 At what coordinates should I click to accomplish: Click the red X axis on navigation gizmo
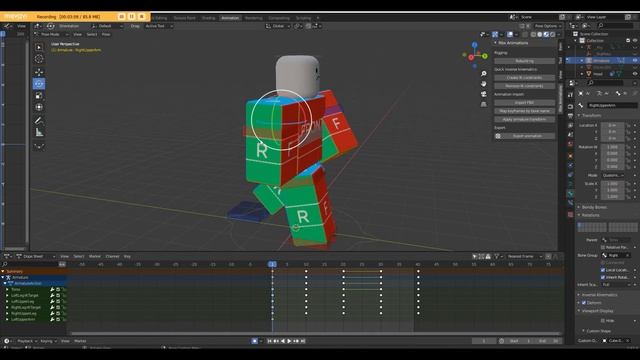click(471, 58)
